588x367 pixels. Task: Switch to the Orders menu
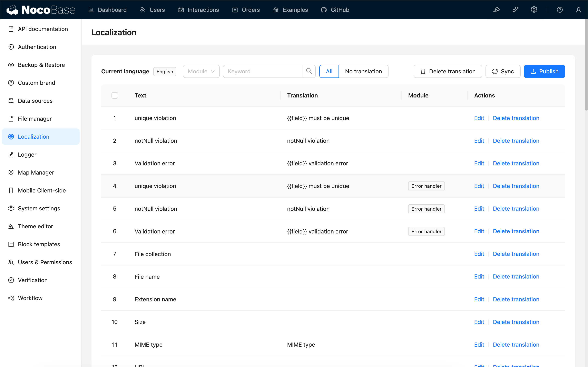click(246, 10)
